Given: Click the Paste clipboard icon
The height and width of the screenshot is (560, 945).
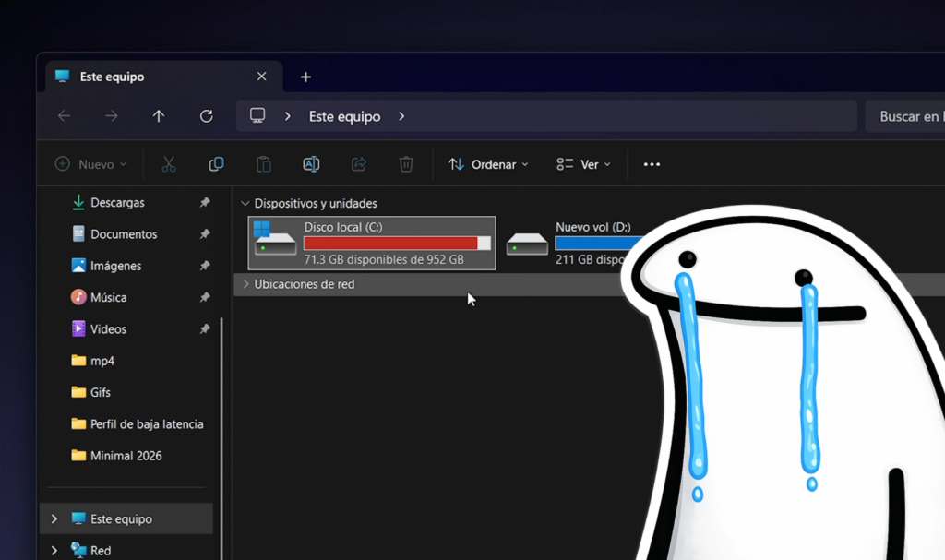Looking at the screenshot, I should 263,164.
